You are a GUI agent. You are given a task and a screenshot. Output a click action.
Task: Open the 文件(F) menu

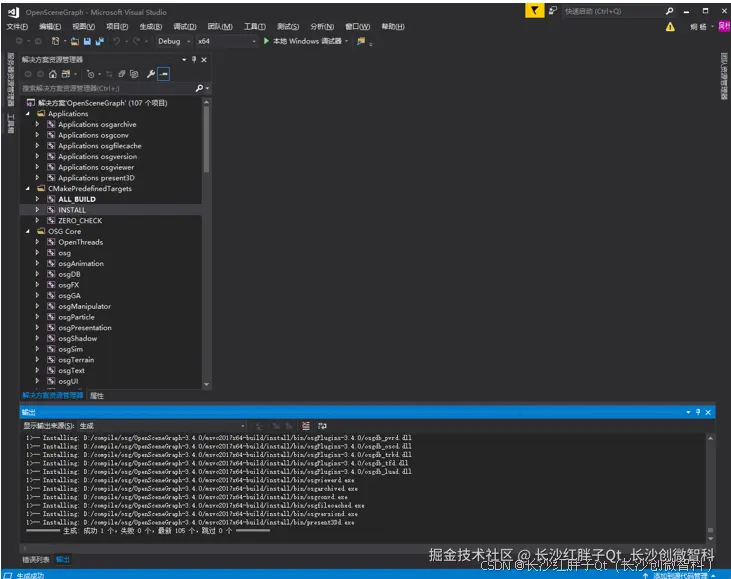point(17,27)
